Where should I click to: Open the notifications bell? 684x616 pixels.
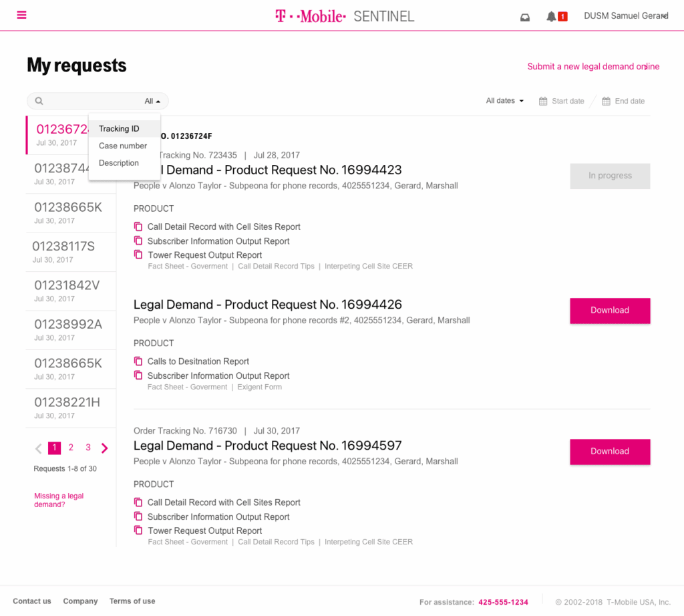coord(552,17)
